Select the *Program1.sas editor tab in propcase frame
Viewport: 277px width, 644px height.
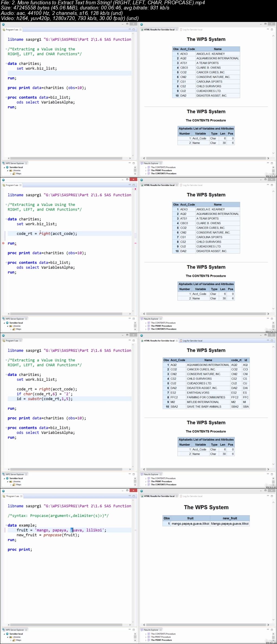tap(12, 496)
